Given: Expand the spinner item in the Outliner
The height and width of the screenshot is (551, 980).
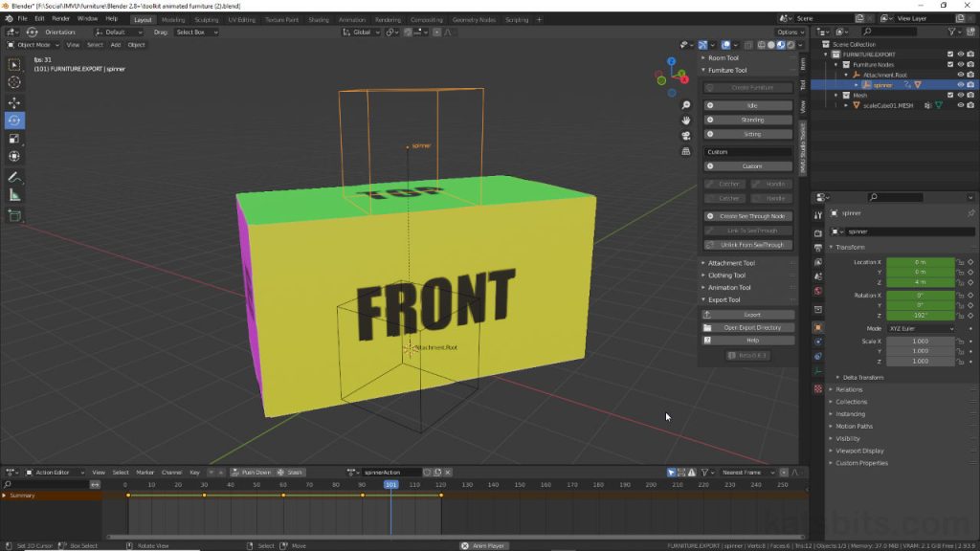Looking at the screenshot, I should [x=856, y=84].
